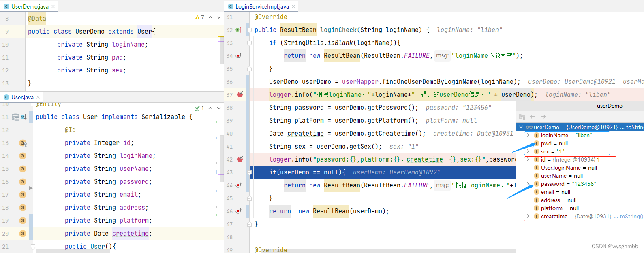Click the JPA attribute icon for password line 16
The height and width of the screenshot is (253, 644).
23,182
